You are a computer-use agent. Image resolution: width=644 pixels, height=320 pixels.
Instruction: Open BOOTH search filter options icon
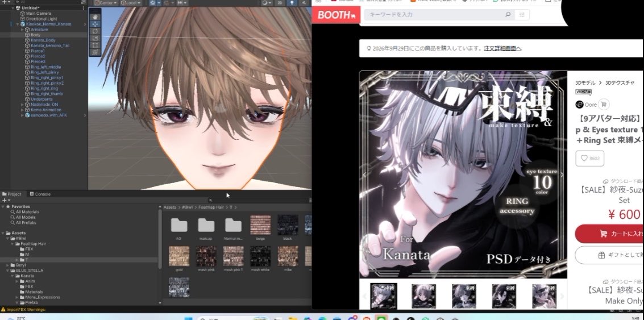pyautogui.click(x=522, y=15)
